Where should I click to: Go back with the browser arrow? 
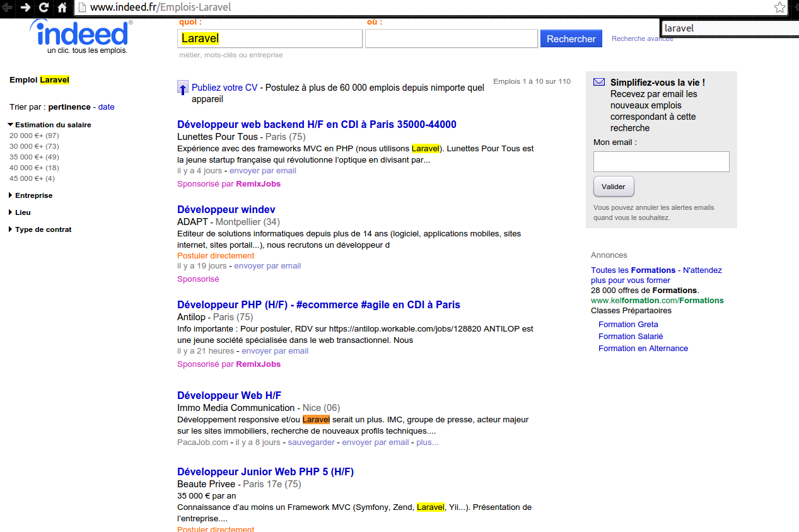[x=8, y=8]
